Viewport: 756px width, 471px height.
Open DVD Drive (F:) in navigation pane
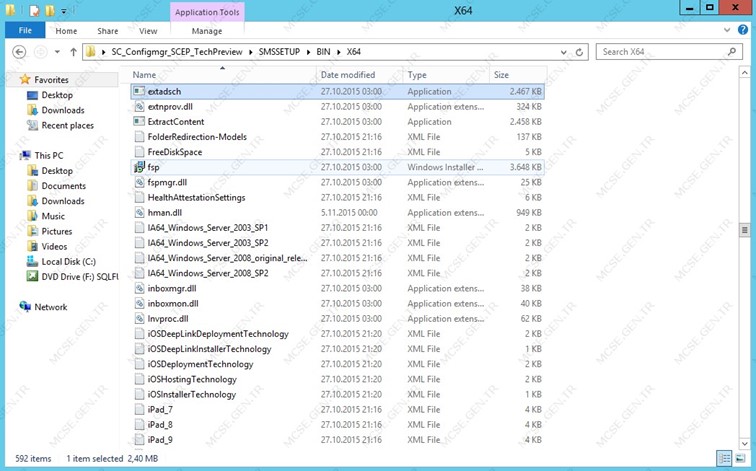pos(80,277)
